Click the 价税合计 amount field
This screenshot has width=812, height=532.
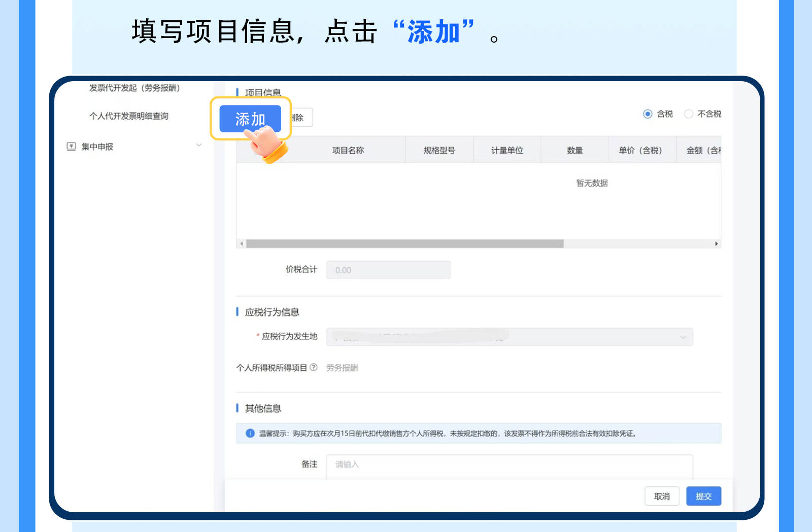[x=388, y=270]
